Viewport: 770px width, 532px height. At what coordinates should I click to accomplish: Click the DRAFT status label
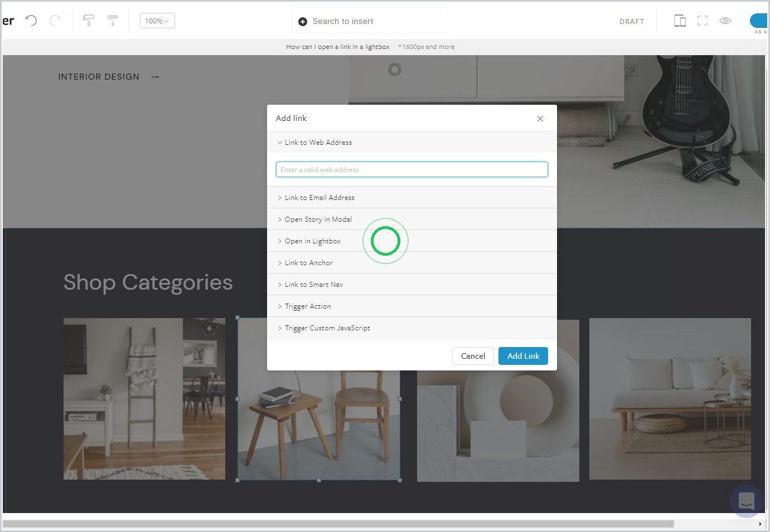point(632,21)
